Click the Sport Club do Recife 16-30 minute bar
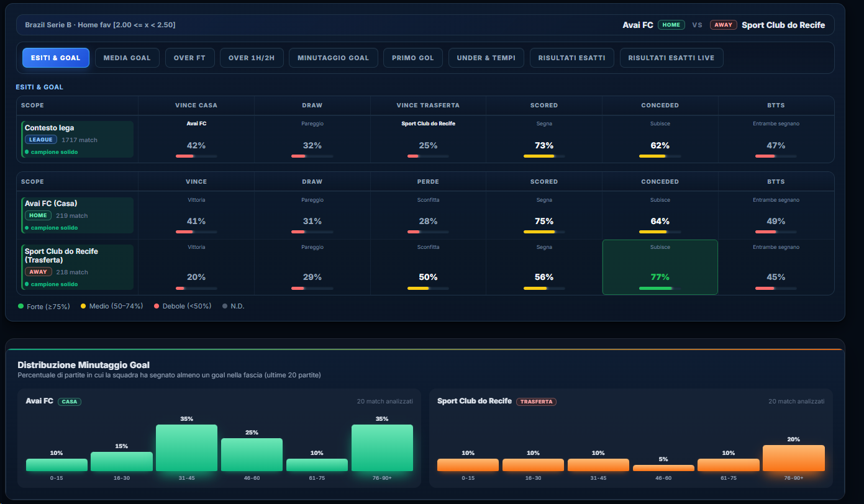This screenshot has height=504, width=864. tap(533, 465)
